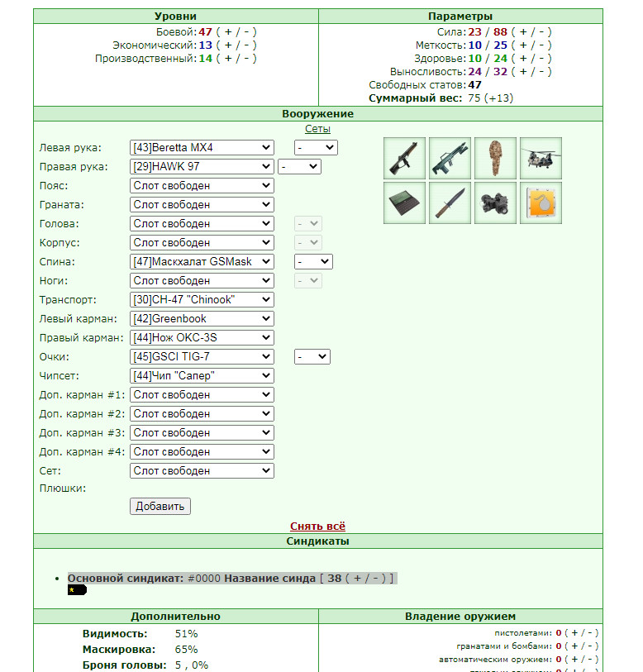The width and height of the screenshot is (643, 672).
Task: Decrease Сила parameter with minus
Action: [541, 32]
